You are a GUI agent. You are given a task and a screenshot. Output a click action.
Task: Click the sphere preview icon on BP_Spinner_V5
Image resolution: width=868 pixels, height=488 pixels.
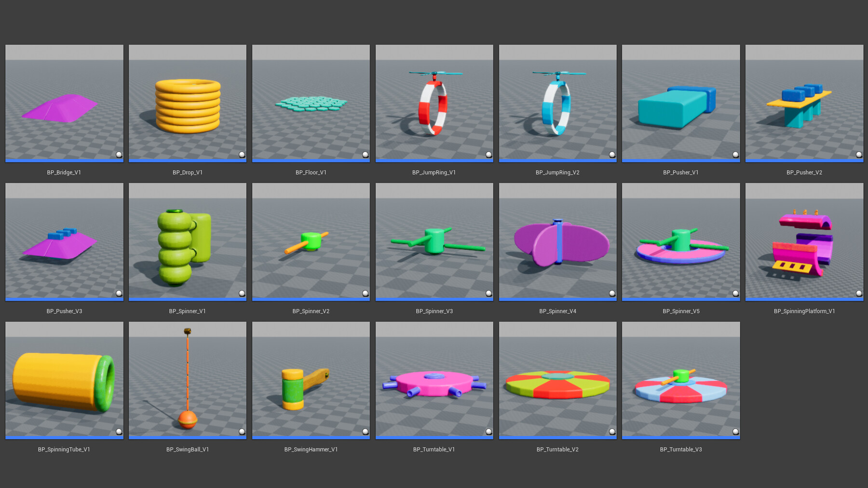735,292
